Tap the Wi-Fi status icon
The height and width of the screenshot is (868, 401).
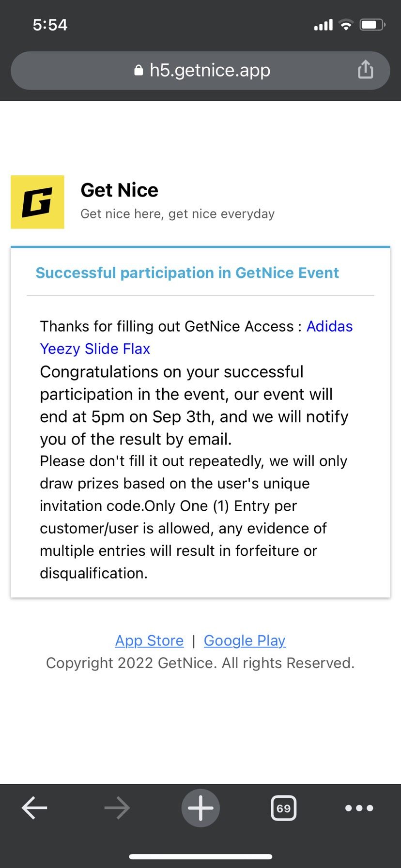coord(346,25)
